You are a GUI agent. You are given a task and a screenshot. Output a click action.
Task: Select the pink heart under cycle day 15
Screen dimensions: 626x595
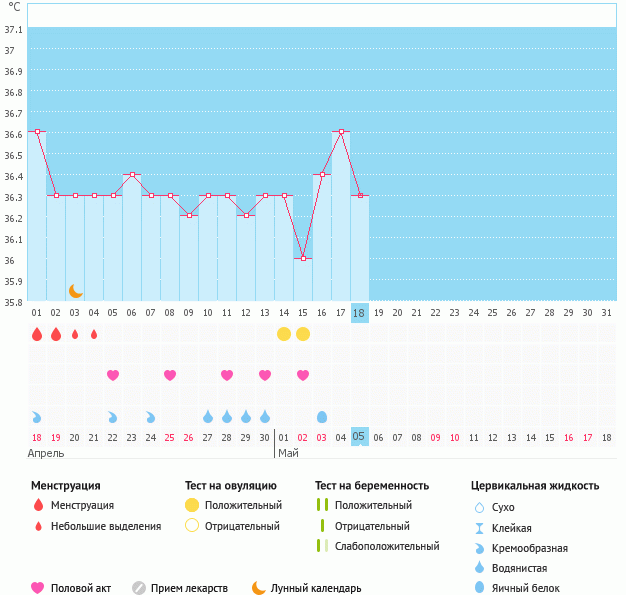pos(303,375)
